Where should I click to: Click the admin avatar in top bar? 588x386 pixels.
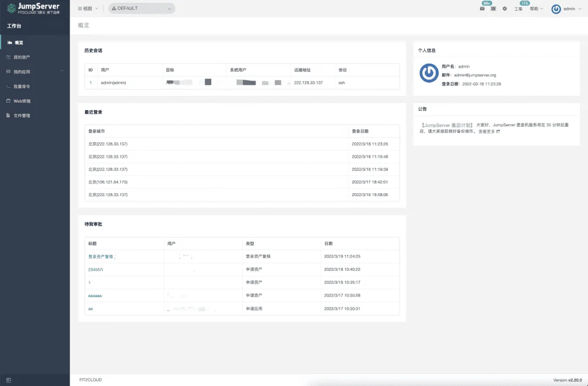point(556,9)
